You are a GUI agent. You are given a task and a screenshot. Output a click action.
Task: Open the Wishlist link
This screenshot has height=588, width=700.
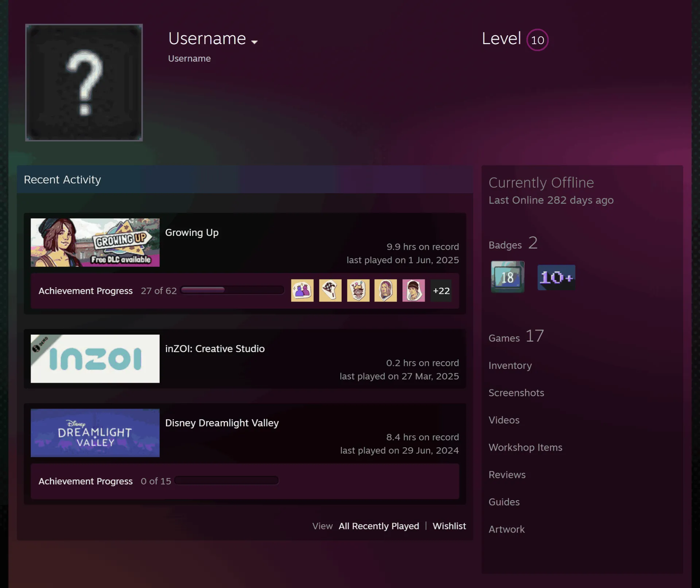(x=449, y=526)
